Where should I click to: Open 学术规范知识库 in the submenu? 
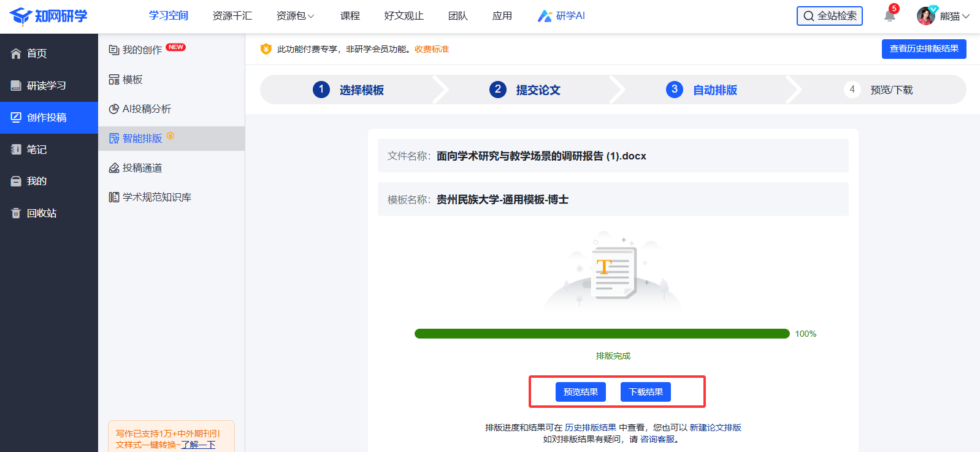click(156, 197)
